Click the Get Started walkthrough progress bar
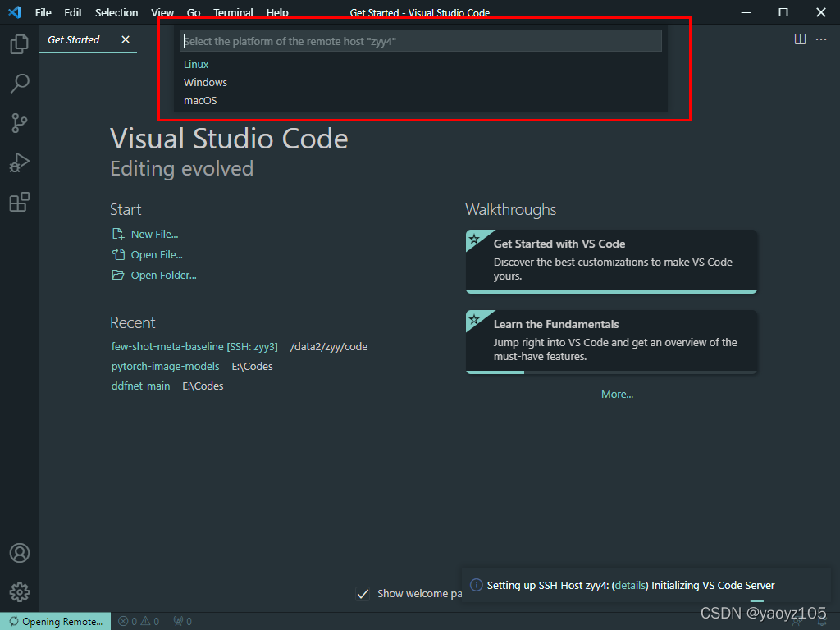The image size is (840, 630). pyautogui.click(x=611, y=292)
